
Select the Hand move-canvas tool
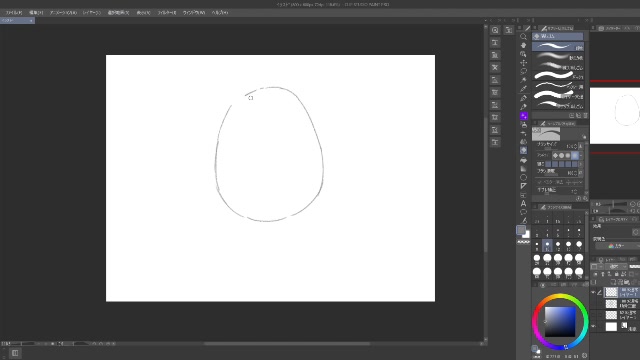523,45
